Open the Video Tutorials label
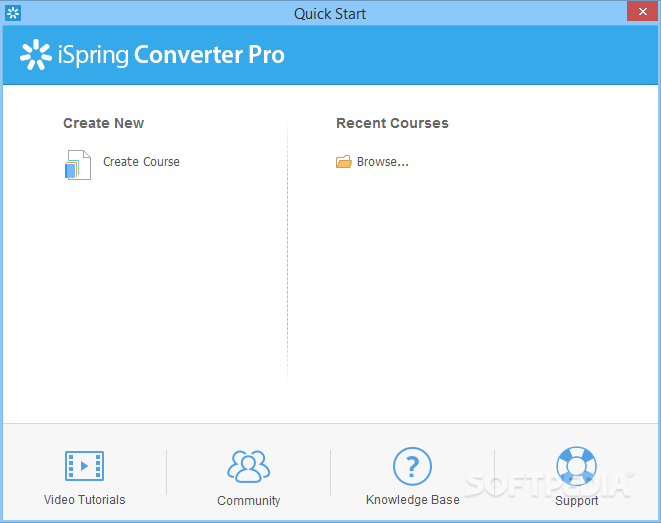This screenshot has height=523, width=661. [x=85, y=500]
